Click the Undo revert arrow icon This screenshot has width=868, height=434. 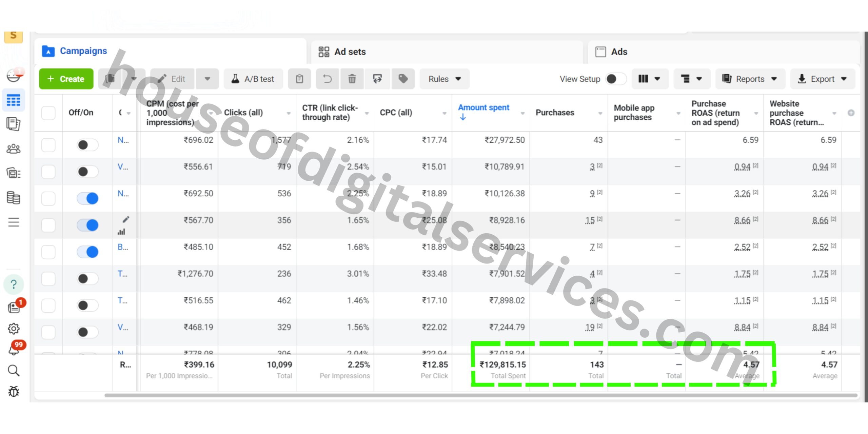[327, 79]
